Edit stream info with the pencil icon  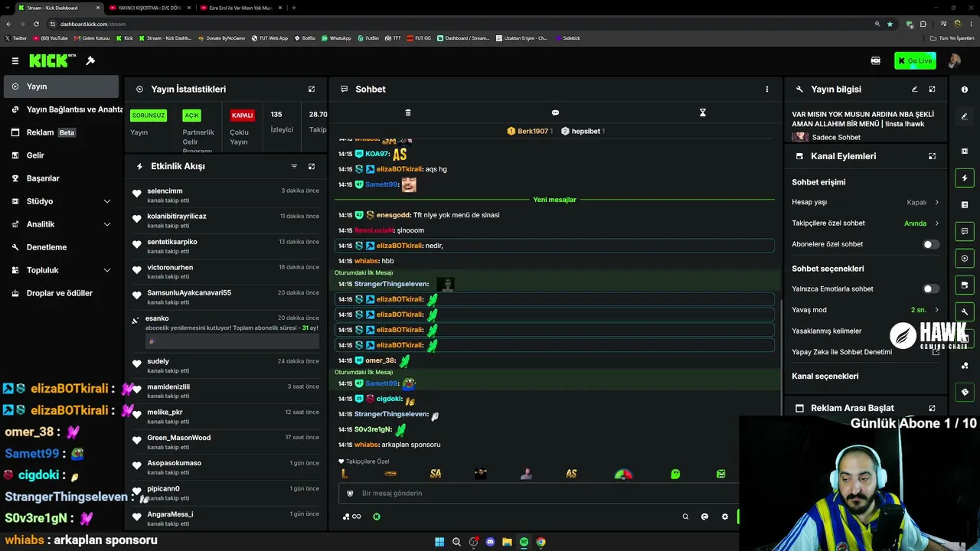point(914,89)
